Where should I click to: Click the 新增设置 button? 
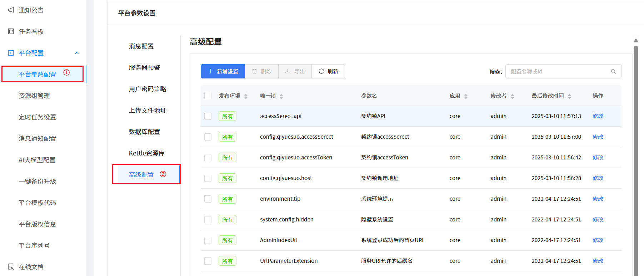[x=223, y=71]
